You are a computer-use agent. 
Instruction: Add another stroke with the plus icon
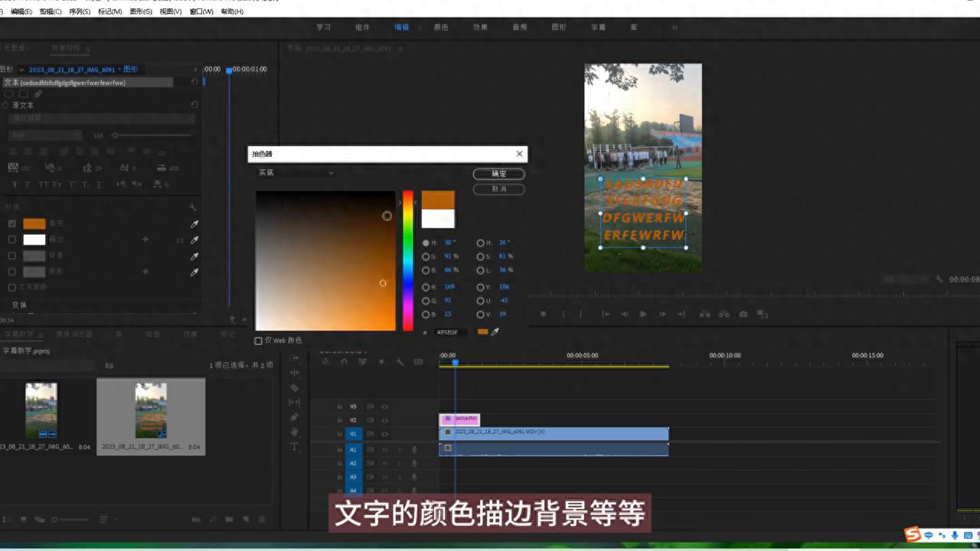(x=145, y=240)
